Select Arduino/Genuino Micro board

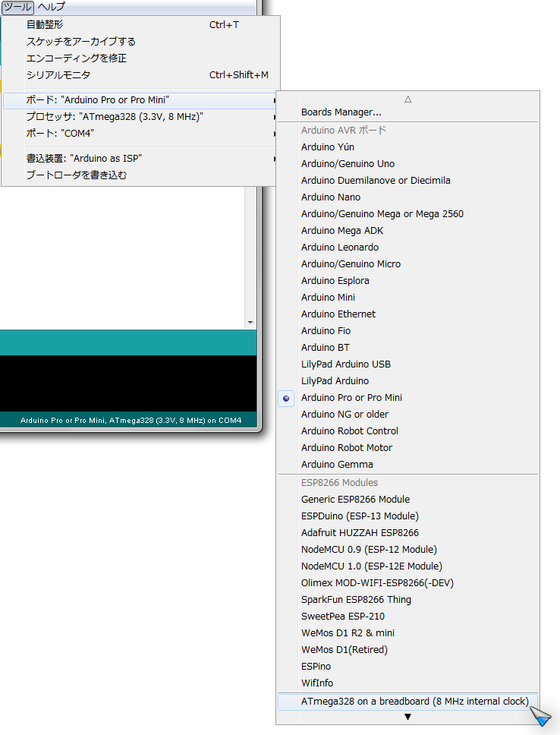pos(407,264)
